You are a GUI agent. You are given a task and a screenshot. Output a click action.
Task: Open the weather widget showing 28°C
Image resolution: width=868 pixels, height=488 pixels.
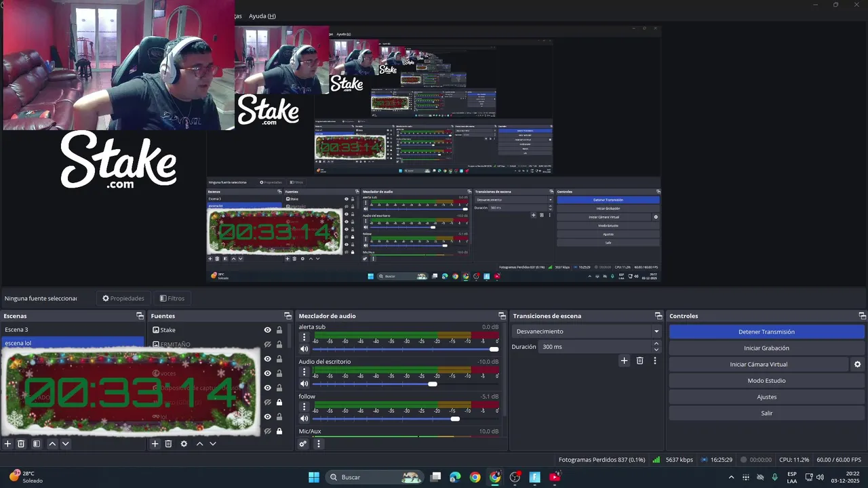point(26,477)
